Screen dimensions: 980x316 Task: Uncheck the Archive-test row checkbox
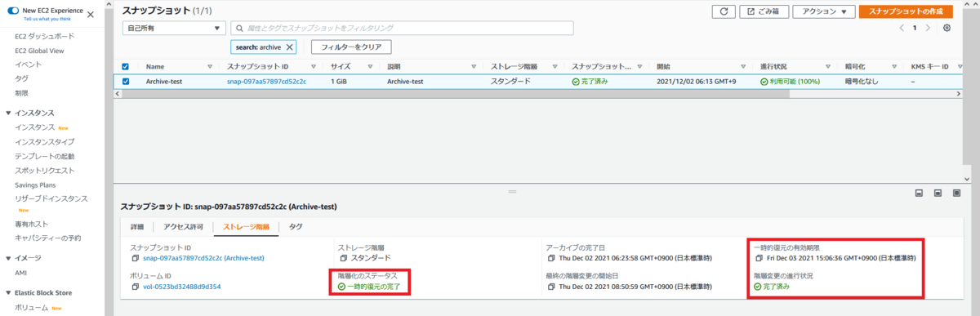click(x=126, y=82)
